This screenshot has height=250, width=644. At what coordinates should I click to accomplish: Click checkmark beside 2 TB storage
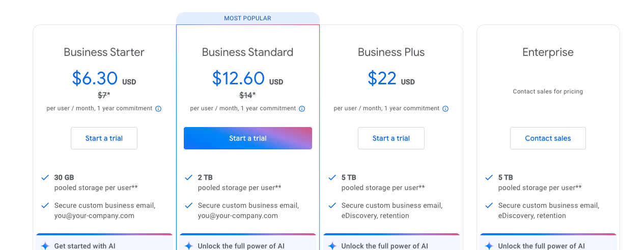click(188, 178)
